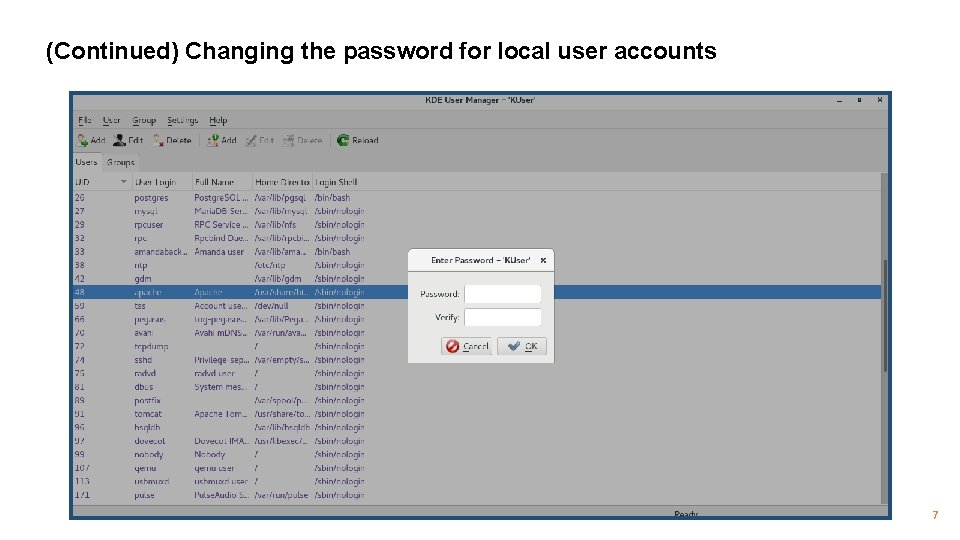Select the rpcuser user row

coord(478,225)
